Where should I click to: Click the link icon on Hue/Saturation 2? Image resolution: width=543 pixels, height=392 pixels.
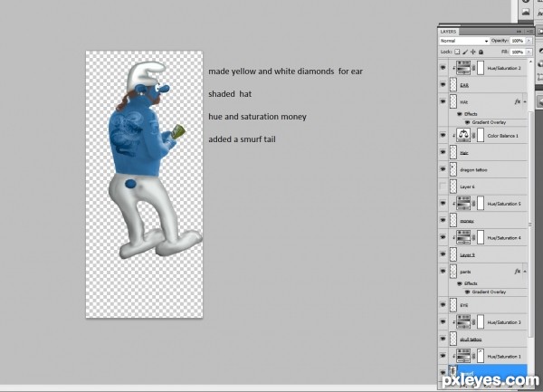473,68
